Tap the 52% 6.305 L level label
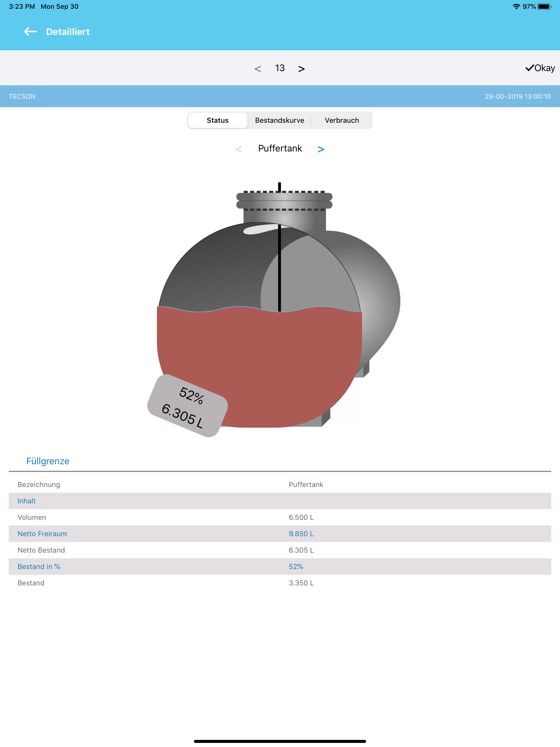The image size is (560, 747). [x=188, y=405]
